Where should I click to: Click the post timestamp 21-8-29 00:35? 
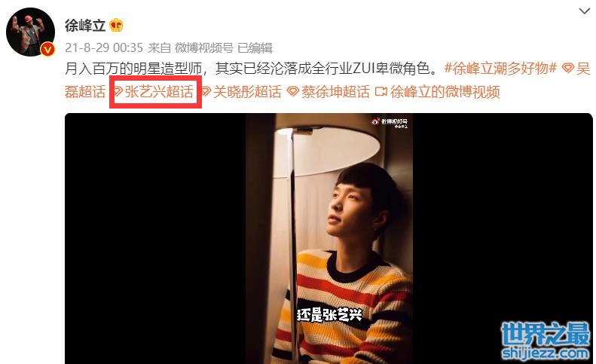tap(104, 48)
